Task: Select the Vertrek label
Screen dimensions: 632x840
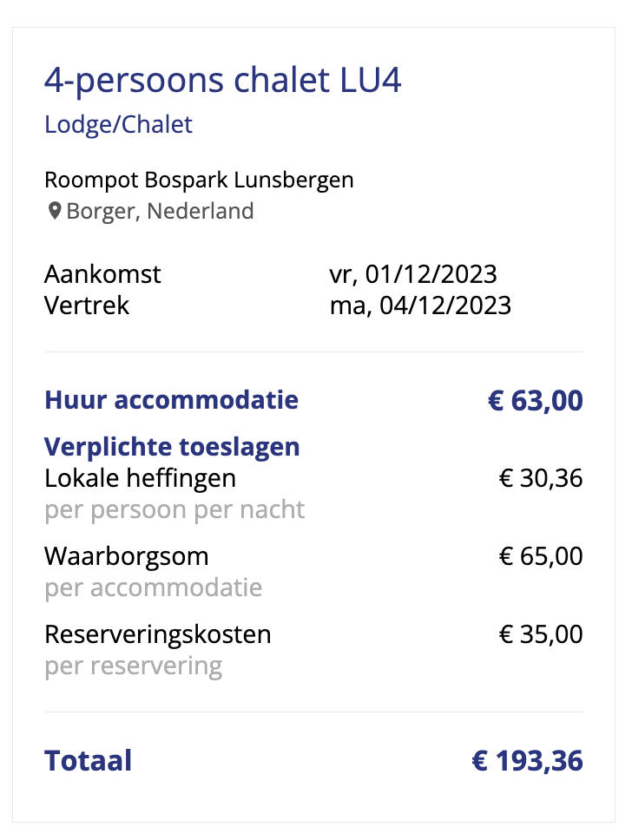Action: [x=87, y=305]
